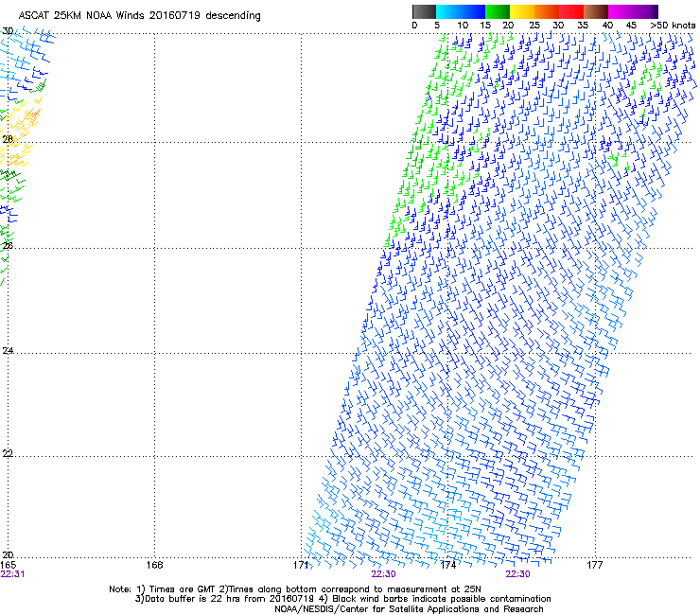The width and height of the screenshot is (700, 615).
Task: Click the longitude axis label "177"
Action: tap(594, 565)
